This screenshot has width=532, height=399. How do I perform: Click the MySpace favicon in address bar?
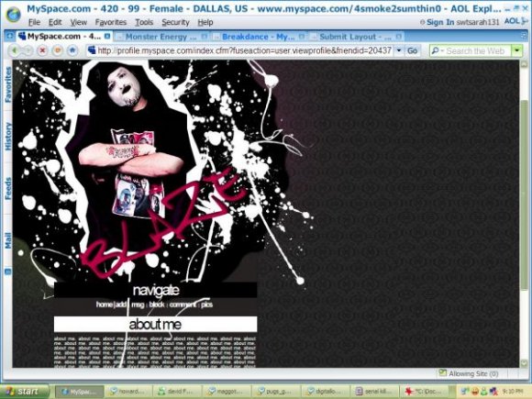coord(92,50)
